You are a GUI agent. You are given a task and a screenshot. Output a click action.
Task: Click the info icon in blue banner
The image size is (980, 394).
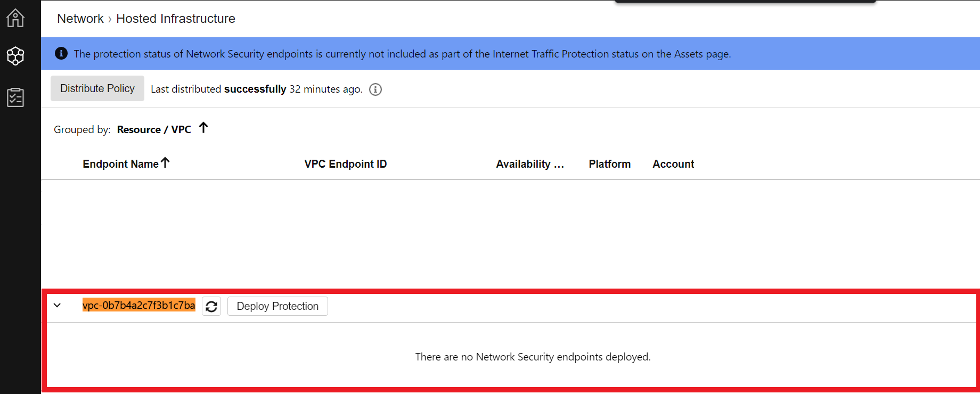click(x=61, y=53)
